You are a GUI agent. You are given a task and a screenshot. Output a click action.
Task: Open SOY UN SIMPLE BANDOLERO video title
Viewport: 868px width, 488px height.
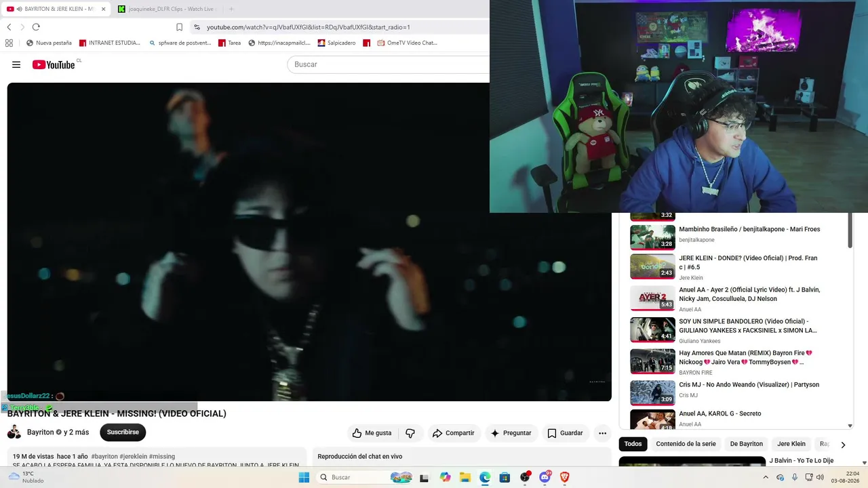click(748, 326)
